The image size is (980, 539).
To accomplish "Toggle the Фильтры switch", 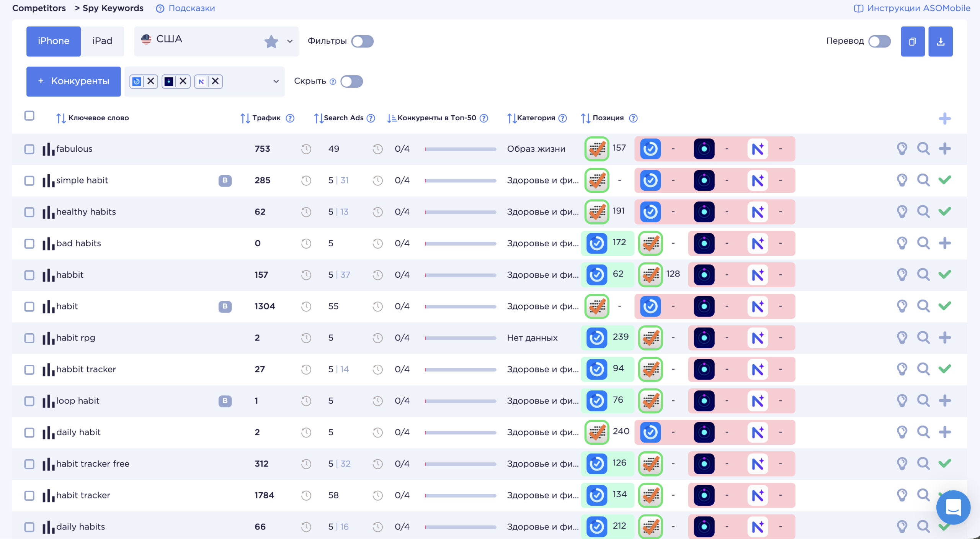I will (363, 41).
